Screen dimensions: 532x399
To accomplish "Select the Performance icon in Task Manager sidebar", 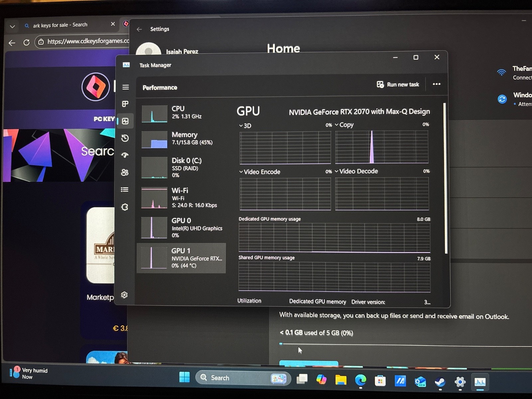I will (x=125, y=121).
